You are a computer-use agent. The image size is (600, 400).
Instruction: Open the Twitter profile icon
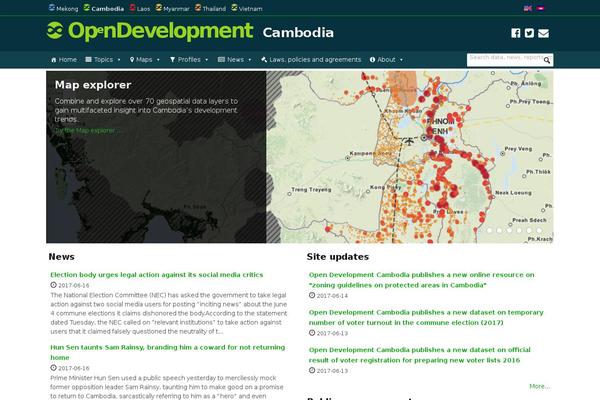pyautogui.click(x=529, y=33)
